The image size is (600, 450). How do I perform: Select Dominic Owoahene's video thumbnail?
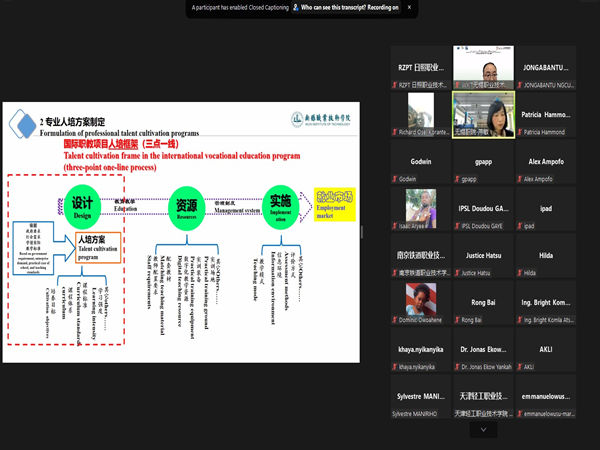(x=421, y=297)
